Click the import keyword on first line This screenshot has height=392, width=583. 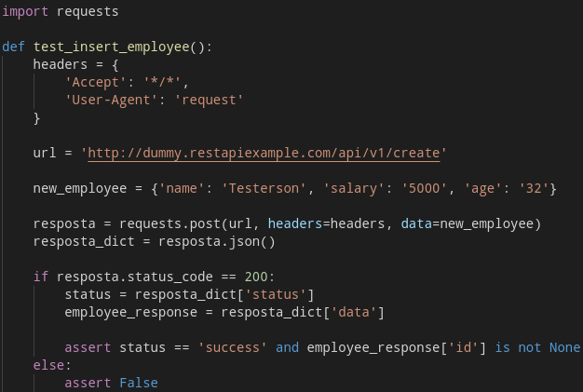[x=25, y=11]
